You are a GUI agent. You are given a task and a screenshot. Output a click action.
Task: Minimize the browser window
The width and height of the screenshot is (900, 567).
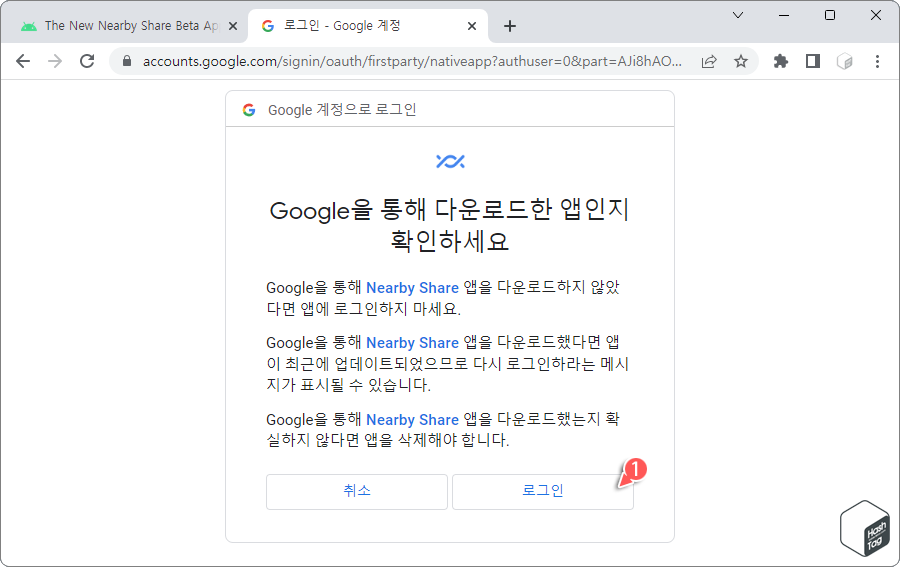pyautogui.click(x=783, y=15)
